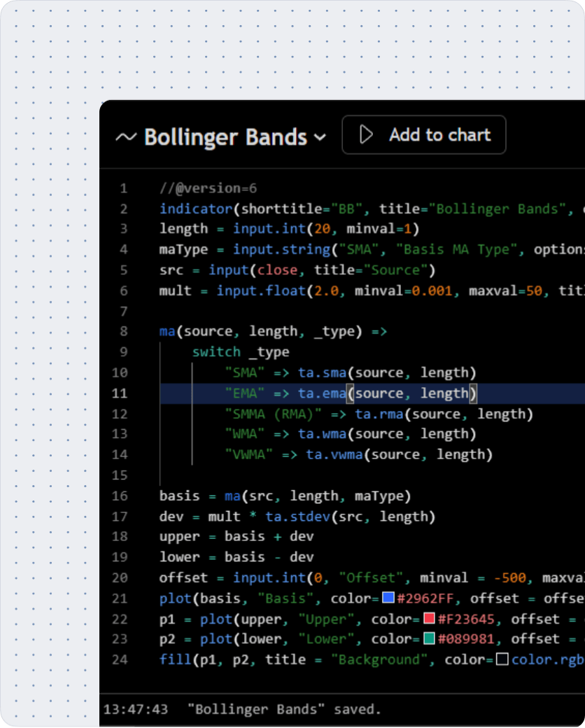This screenshot has height=728, width=585.
Task: Click lower variable on line 19
Action: pos(180,556)
